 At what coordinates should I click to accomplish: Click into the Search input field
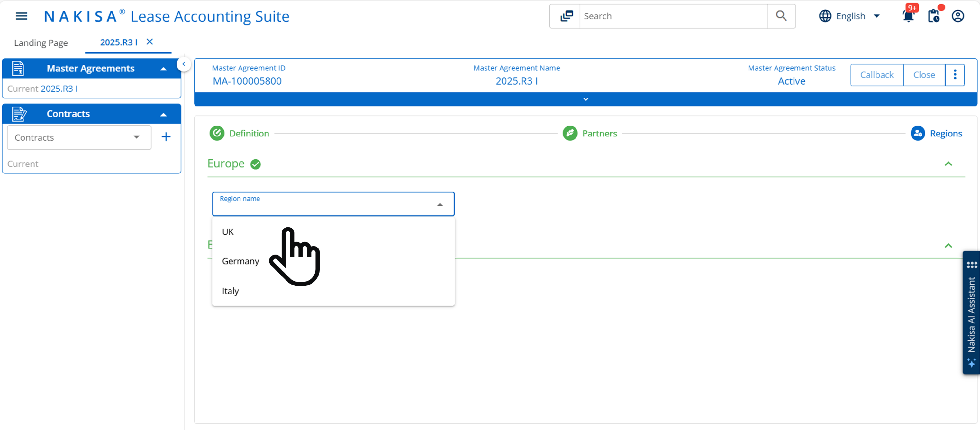pyautogui.click(x=673, y=16)
